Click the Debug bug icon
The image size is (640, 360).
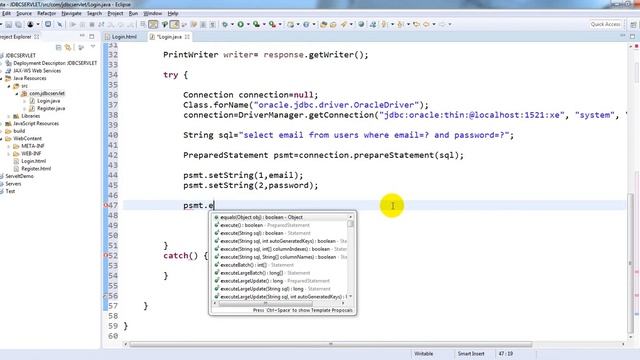(x=224, y=24)
